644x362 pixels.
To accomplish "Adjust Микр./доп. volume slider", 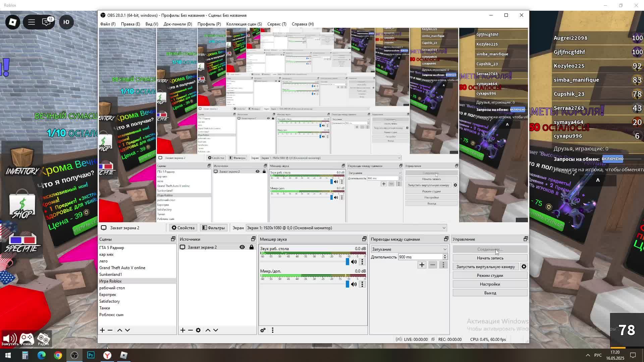I will coord(347,284).
